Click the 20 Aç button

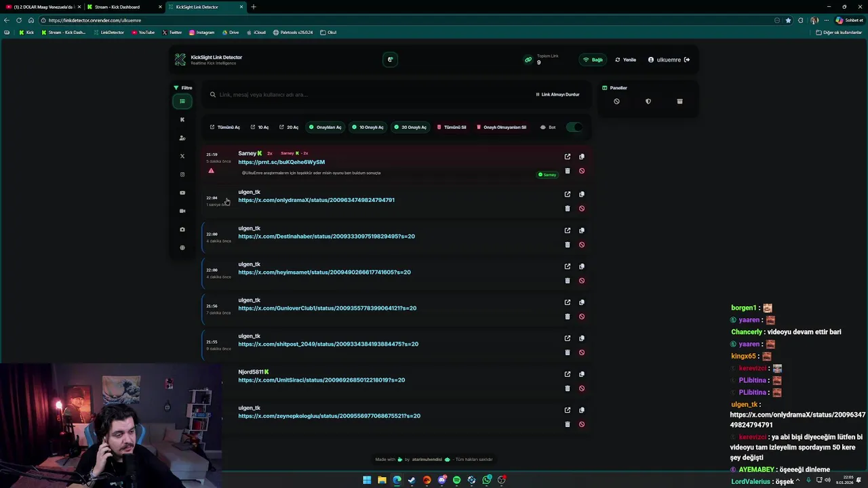(289, 127)
